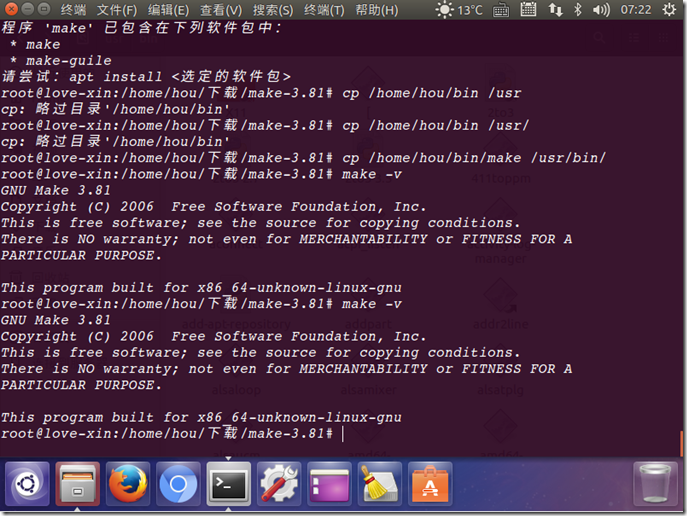
Task: Maximize the terminal window
Action: pos(43,9)
